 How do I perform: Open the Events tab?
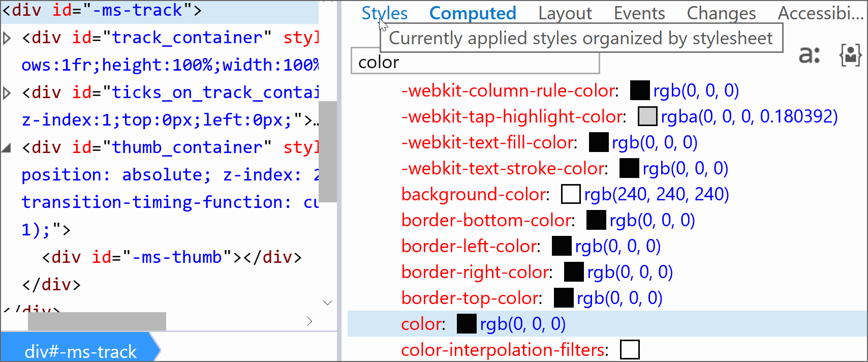[639, 13]
